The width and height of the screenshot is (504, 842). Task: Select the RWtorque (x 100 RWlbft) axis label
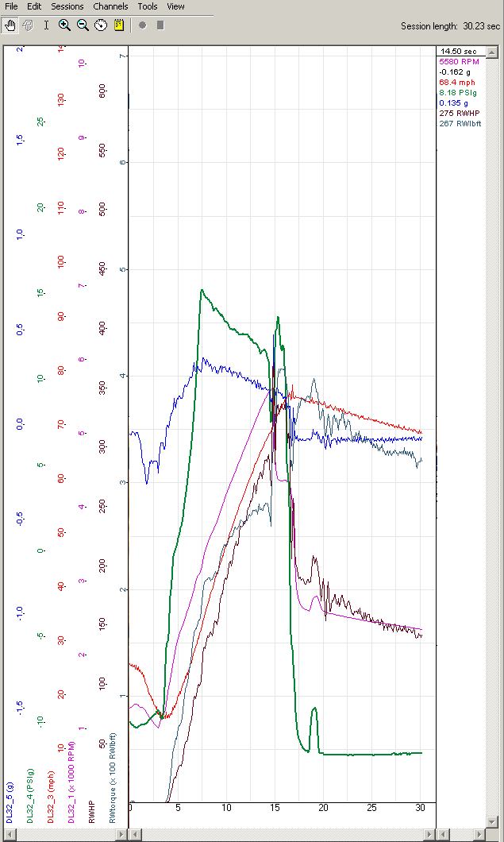click(x=112, y=778)
